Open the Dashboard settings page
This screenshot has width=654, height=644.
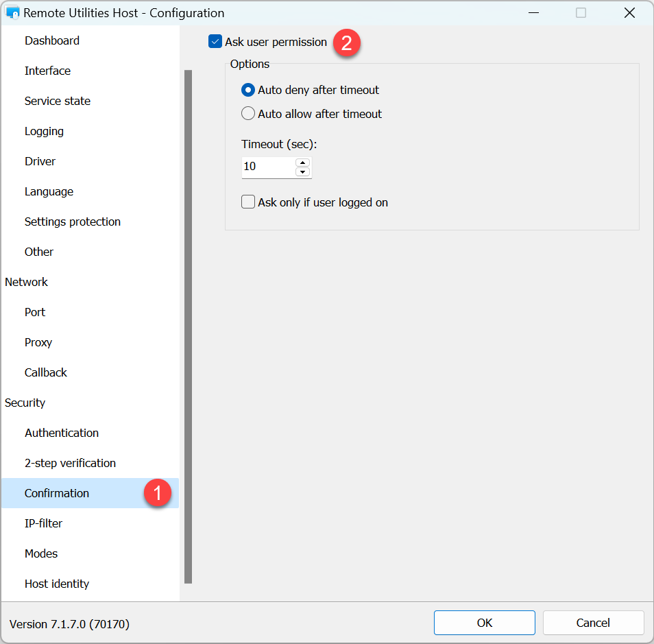(52, 40)
